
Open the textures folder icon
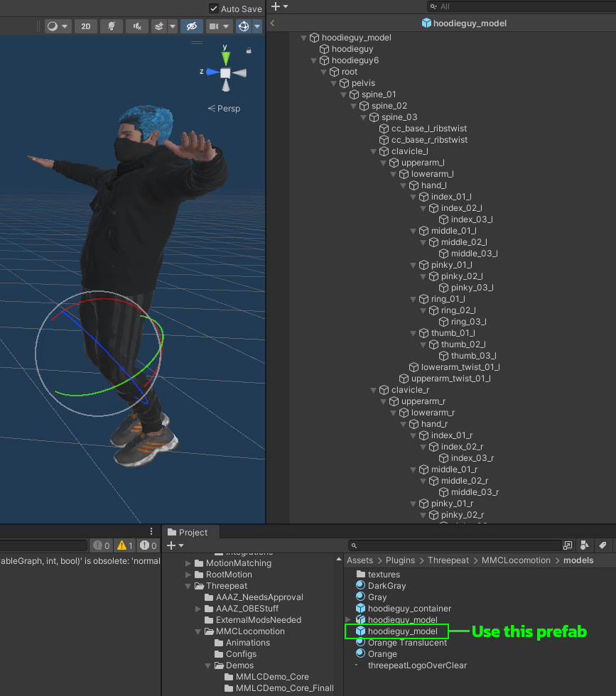click(361, 575)
